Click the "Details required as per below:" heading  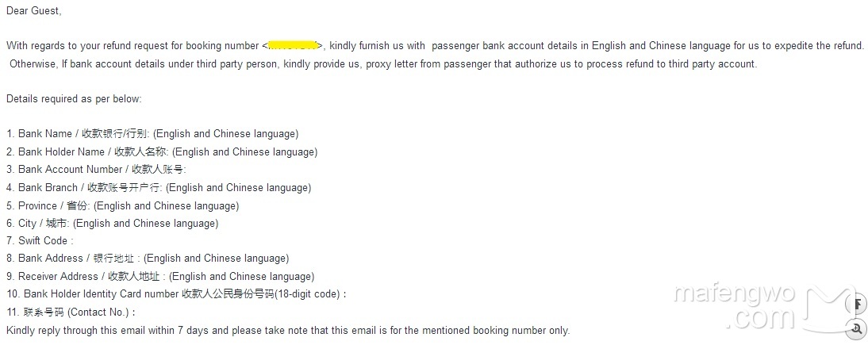pyautogui.click(x=74, y=99)
